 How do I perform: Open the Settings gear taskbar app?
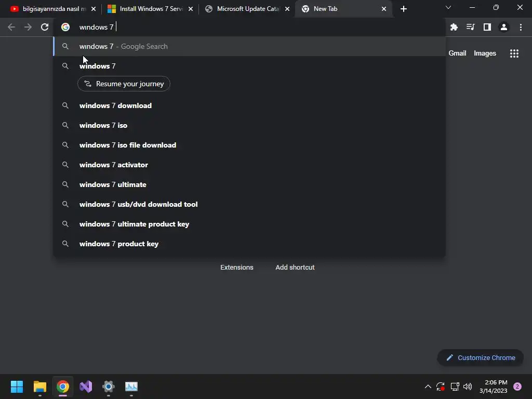(109, 387)
